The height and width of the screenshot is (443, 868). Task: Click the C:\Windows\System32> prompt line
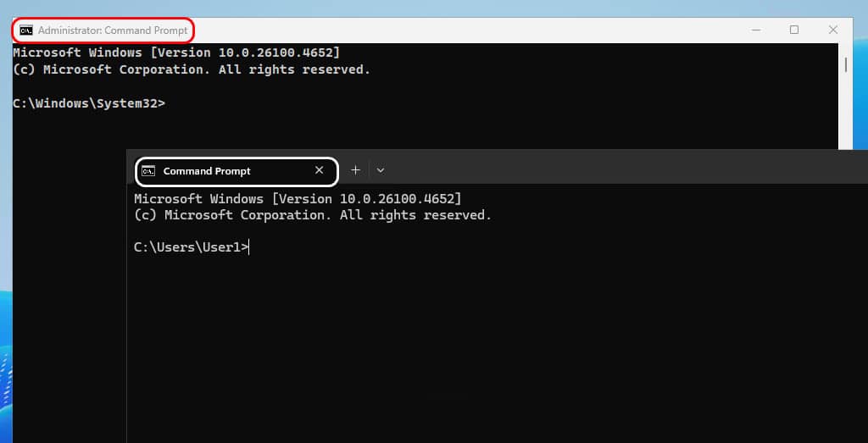(88, 103)
